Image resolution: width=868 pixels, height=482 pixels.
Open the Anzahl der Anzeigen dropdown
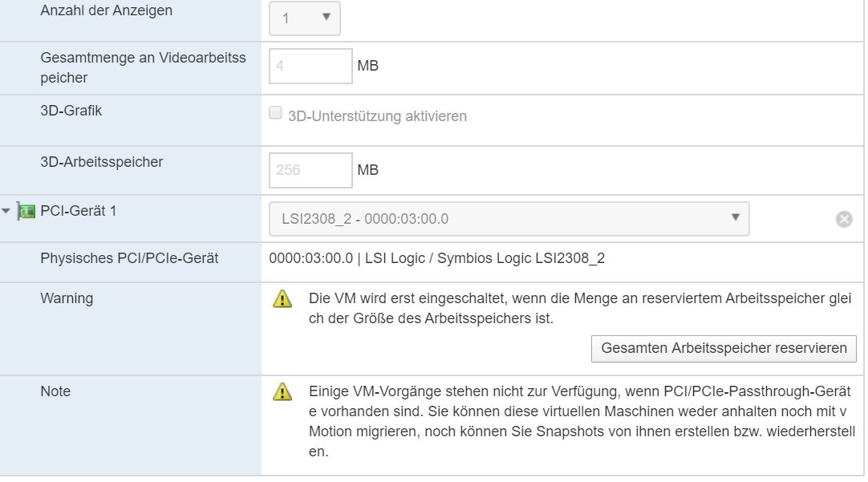[305, 18]
